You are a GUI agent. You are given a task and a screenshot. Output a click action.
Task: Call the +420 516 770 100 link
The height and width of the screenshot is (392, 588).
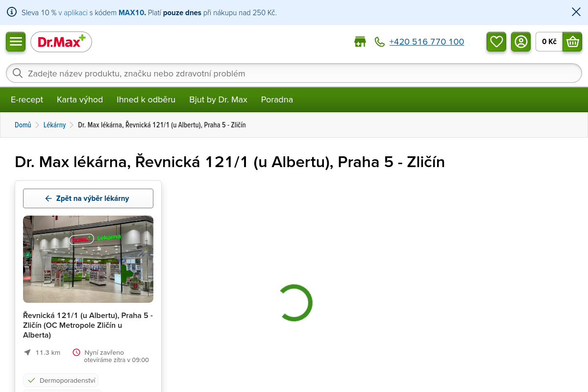coord(427,42)
